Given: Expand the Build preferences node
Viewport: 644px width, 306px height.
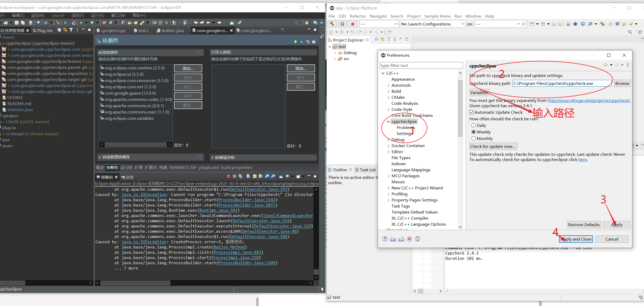Looking at the screenshot, I should coord(388,91).
